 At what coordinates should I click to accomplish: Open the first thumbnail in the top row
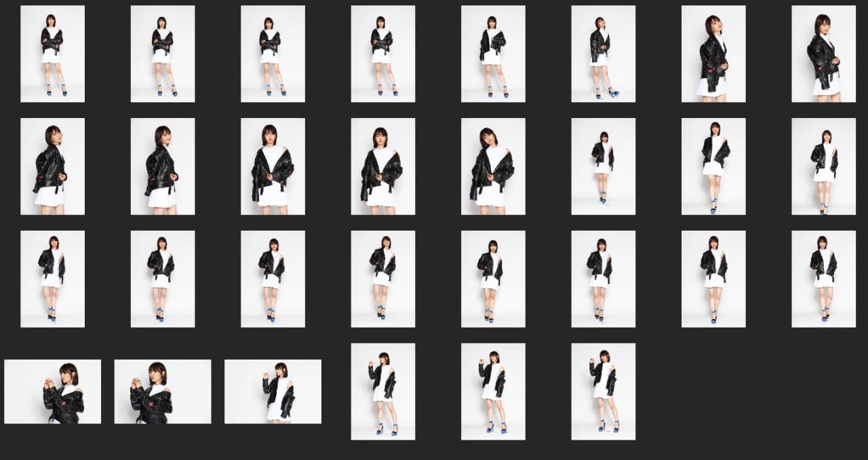52,54
